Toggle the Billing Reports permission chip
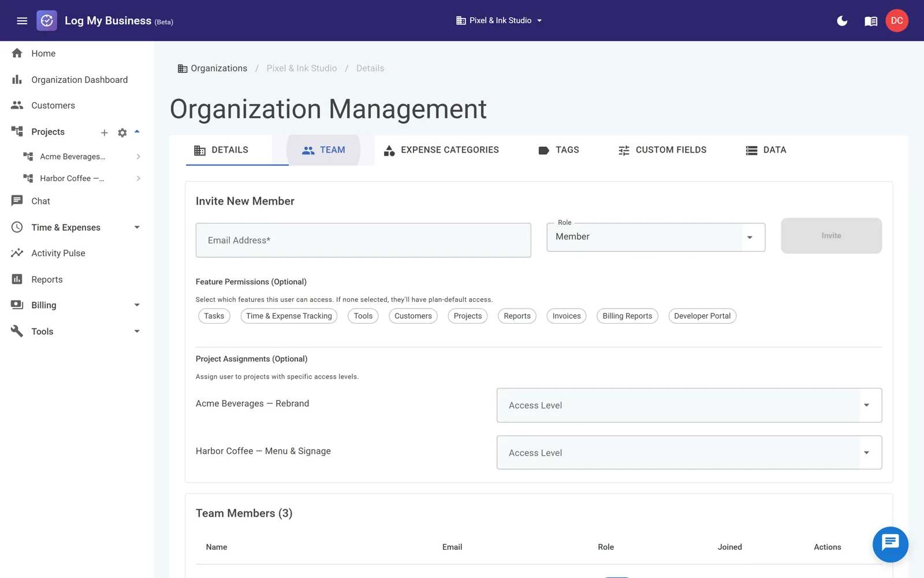The image size is (924, 578). click(x=627, y=316)
